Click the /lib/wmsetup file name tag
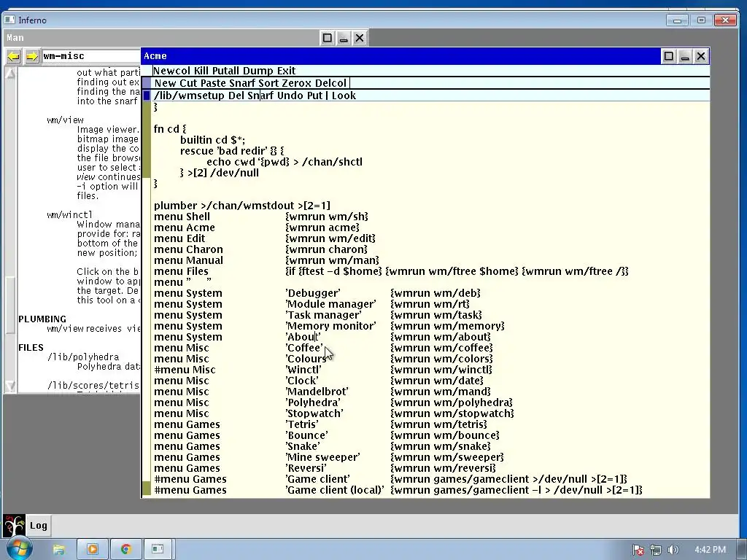 (189, 96)
